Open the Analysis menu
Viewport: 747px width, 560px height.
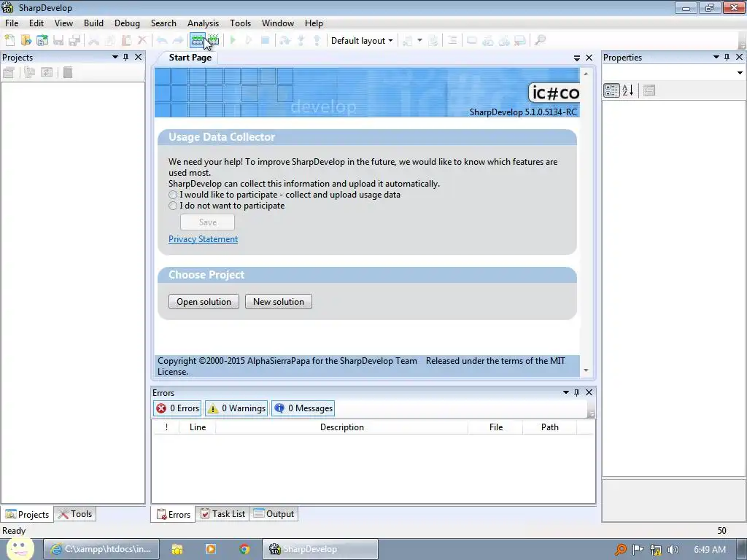tap(203, 23)
